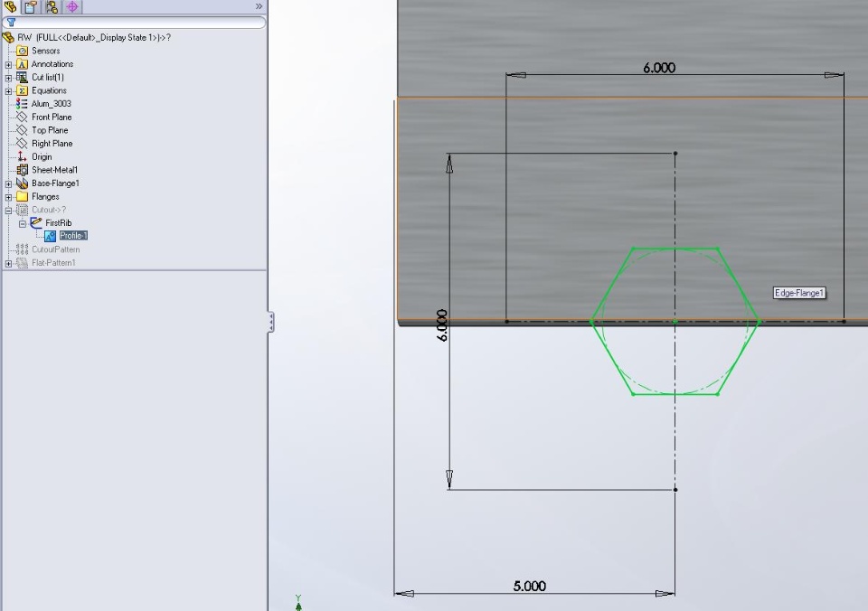868x611 pixels.
Task: Click the Sheet-Metal1 feature icon
Action: click(x=22, y=171)
